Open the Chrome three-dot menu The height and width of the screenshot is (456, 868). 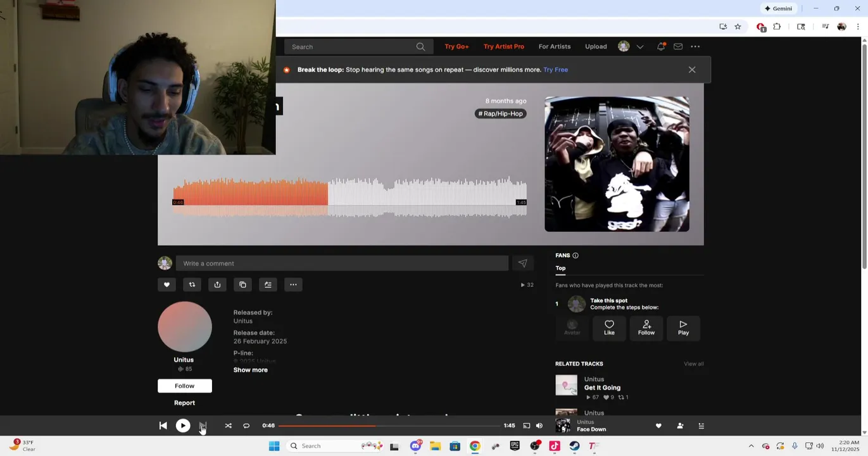858,27
